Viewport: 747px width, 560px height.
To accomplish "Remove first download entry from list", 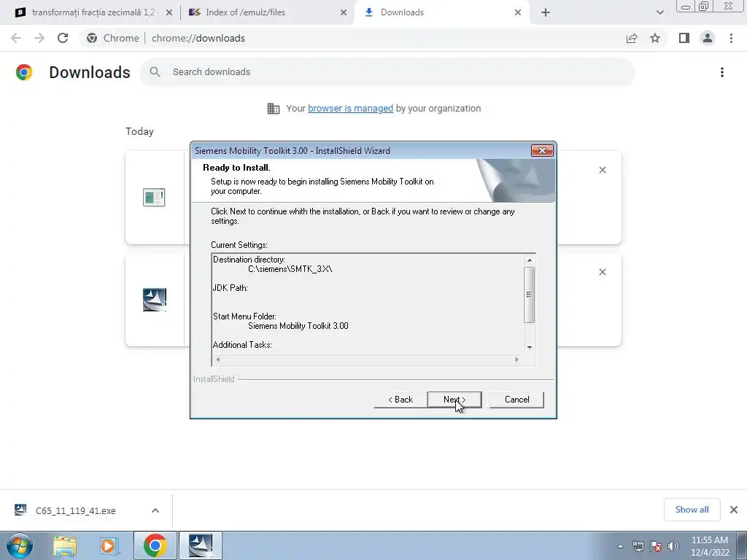I will coord(602,170).
